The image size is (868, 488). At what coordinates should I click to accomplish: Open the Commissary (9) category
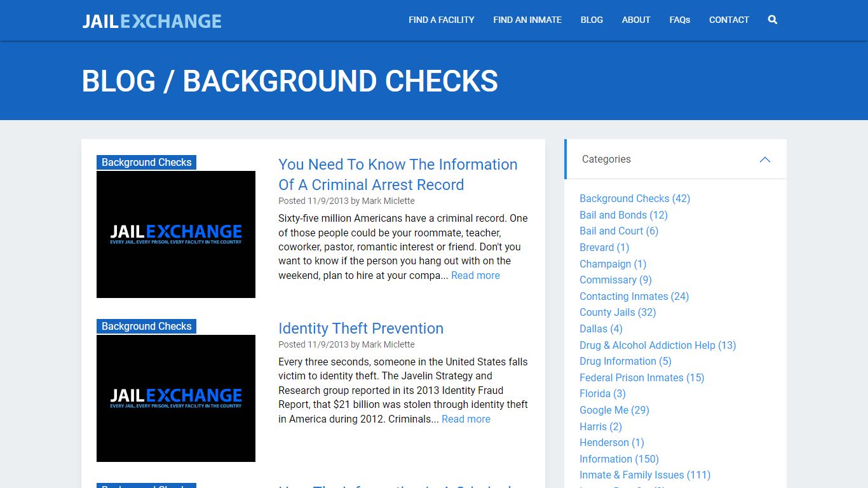click(616, 280)
